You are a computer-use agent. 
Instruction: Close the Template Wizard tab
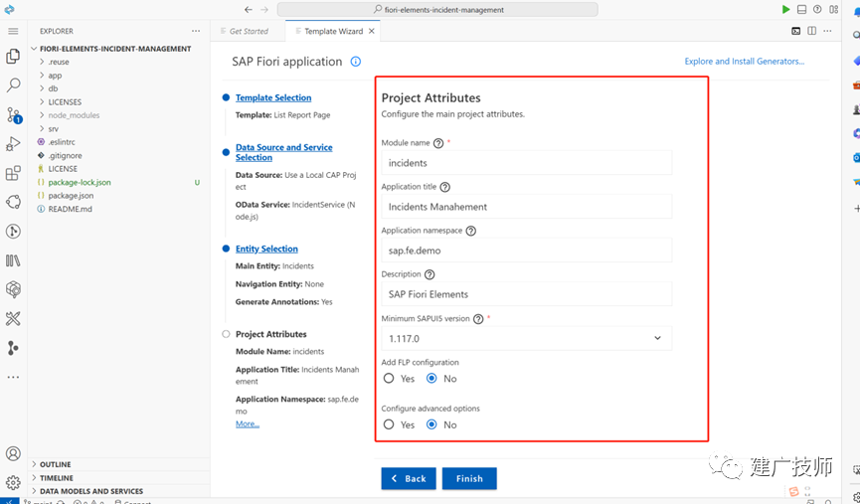(x=371, y=31)
